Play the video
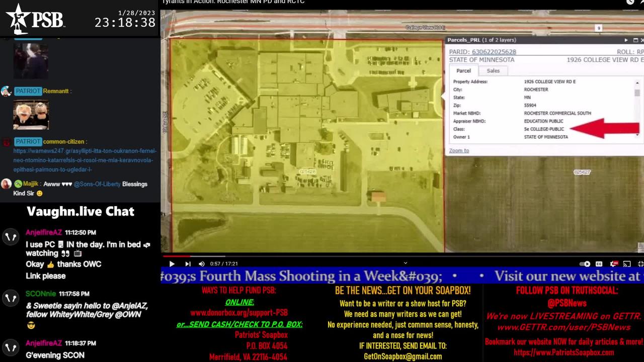This screenshot has width=644, height=362. 172,263
